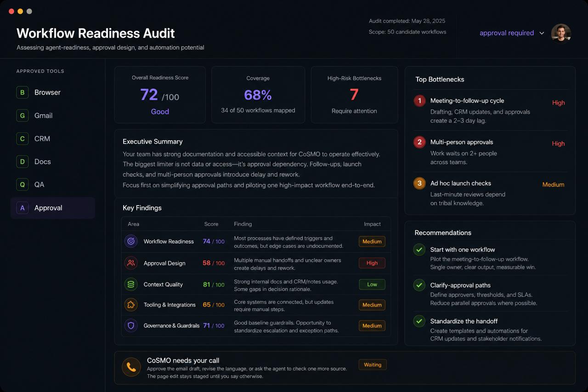Select Approval in approved tools
The width and height of the screenshot is (588, 392).
coord(53,208)
